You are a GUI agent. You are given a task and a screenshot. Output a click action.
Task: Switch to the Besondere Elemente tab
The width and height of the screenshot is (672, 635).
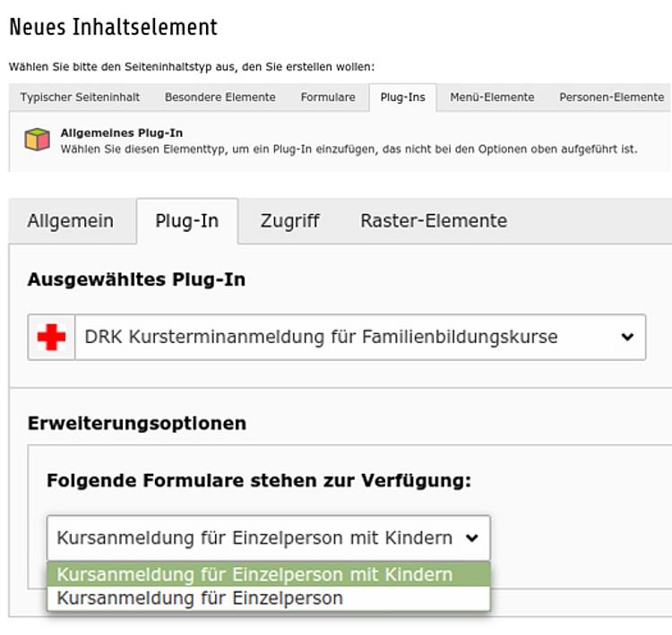click(220, 98)
